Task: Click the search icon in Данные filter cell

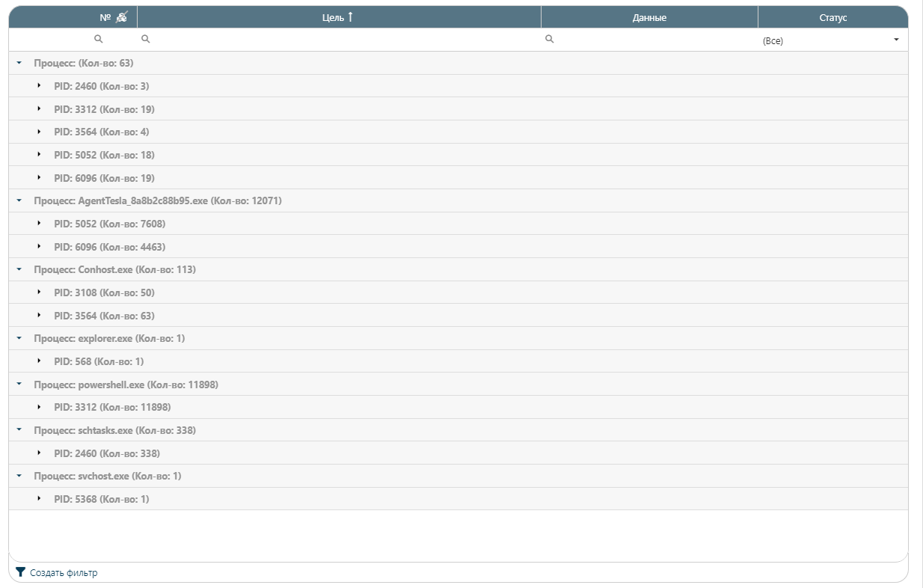Action: (549, 39)
